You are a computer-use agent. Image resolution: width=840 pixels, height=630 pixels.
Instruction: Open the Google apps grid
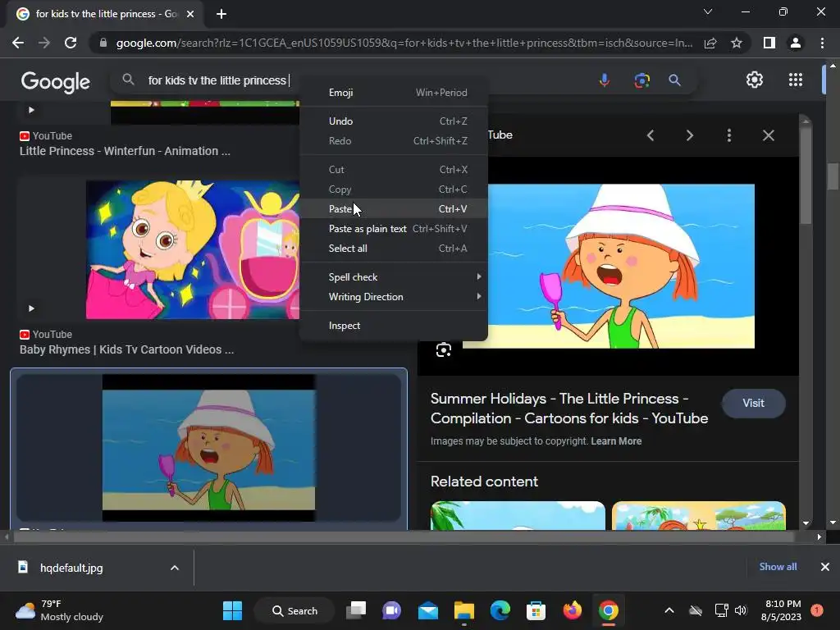[796, 80]
